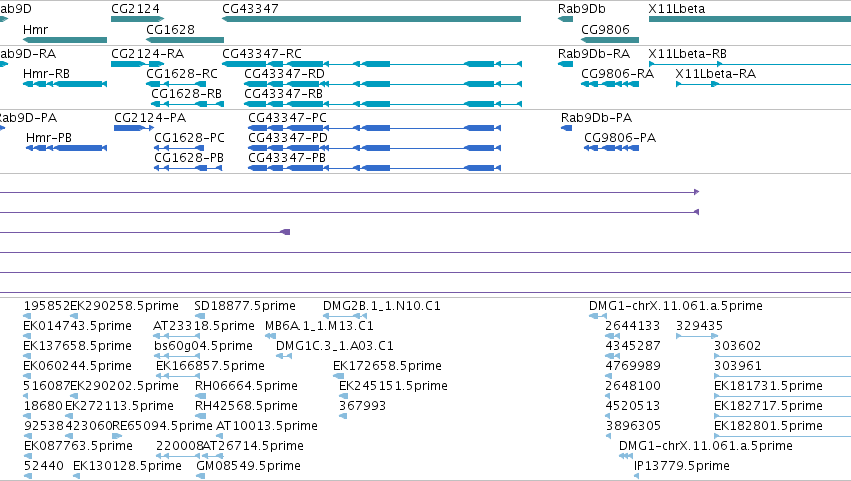Click the X11Lbeta-RB transcript label
Screen dimensions: 851x481
coord(688,54)
